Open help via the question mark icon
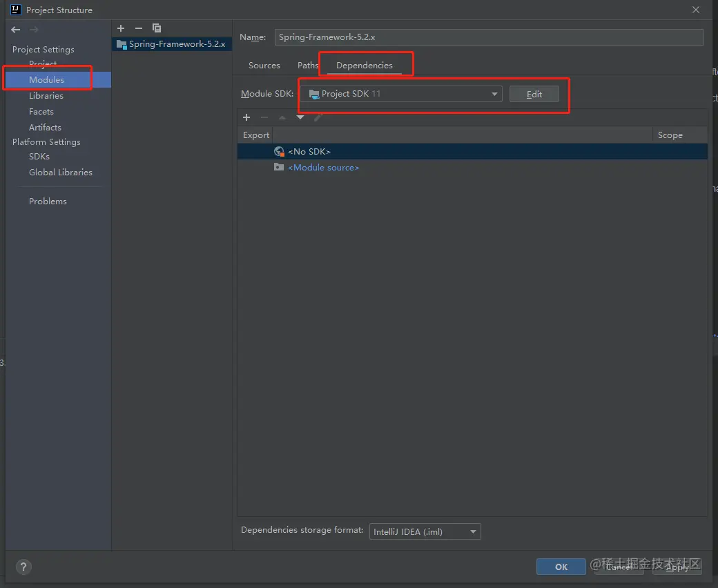The height and width of the screenshot is (588, 718). [23, 567]
